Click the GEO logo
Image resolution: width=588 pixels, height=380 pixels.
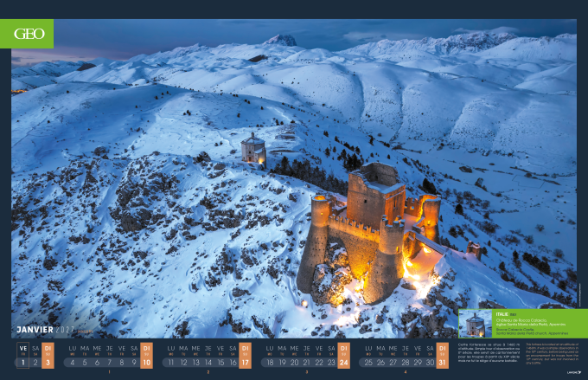(31, 34)
